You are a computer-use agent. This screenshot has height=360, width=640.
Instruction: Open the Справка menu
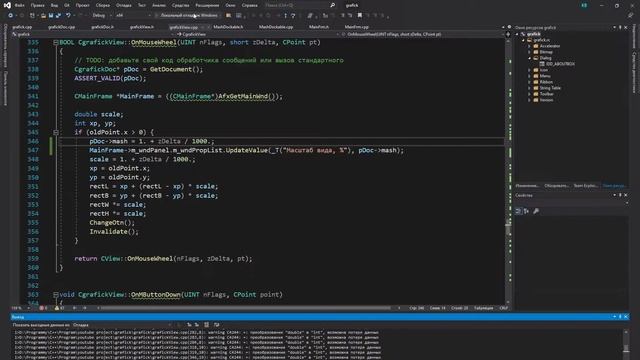249,5
